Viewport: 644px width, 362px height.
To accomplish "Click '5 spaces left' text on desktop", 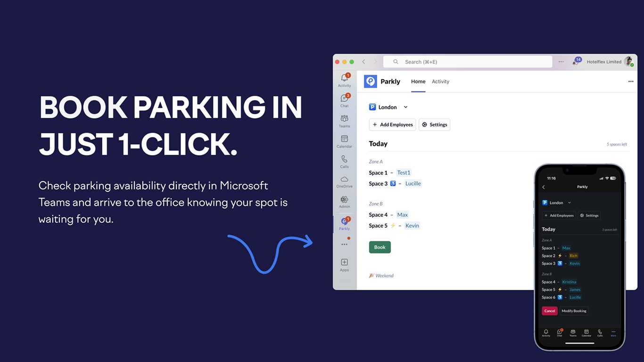I will pos(617,144).
